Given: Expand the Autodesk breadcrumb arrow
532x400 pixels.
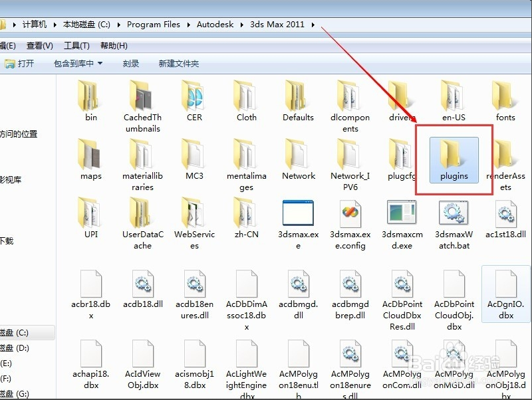Looking at the screenshot, I should [241, 25].
